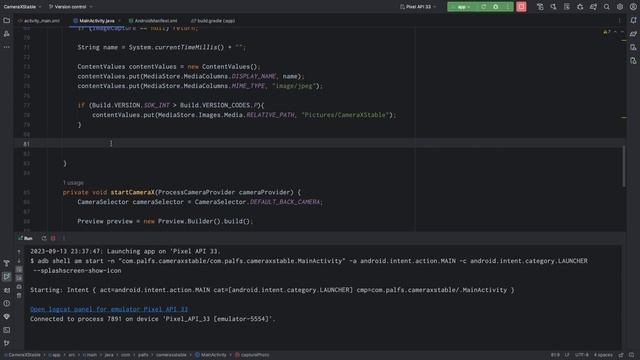
Task: Show more tool windows ellipsis
Action: [7, 47]
